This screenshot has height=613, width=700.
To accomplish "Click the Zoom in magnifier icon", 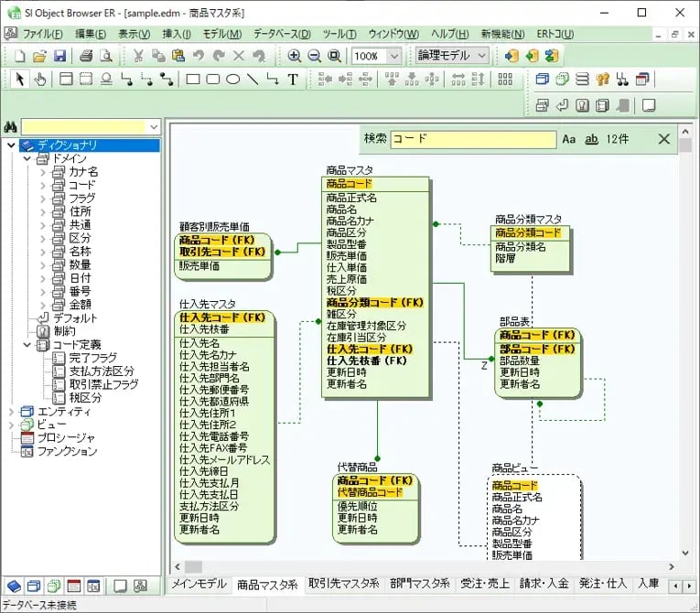I will point(295,56).
